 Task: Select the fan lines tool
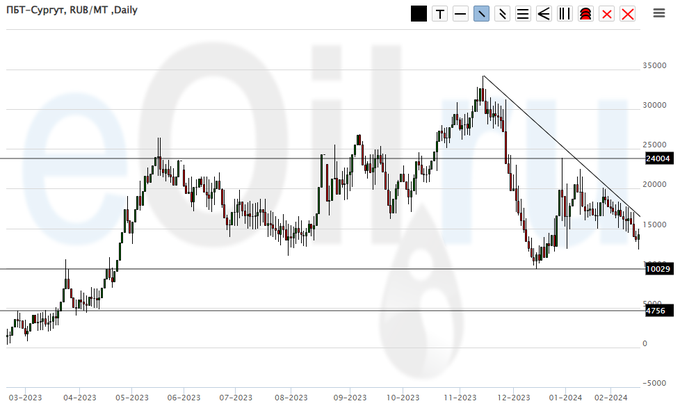coord(543,14)
